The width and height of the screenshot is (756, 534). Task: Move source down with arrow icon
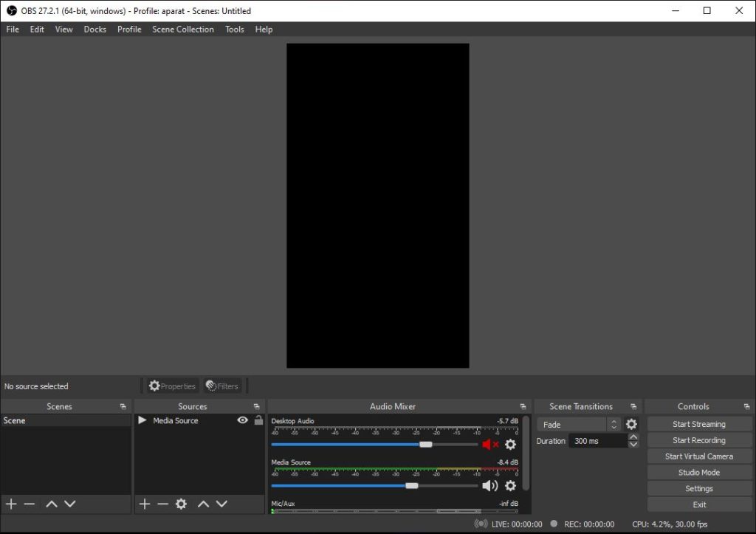[x=221, y=504]
